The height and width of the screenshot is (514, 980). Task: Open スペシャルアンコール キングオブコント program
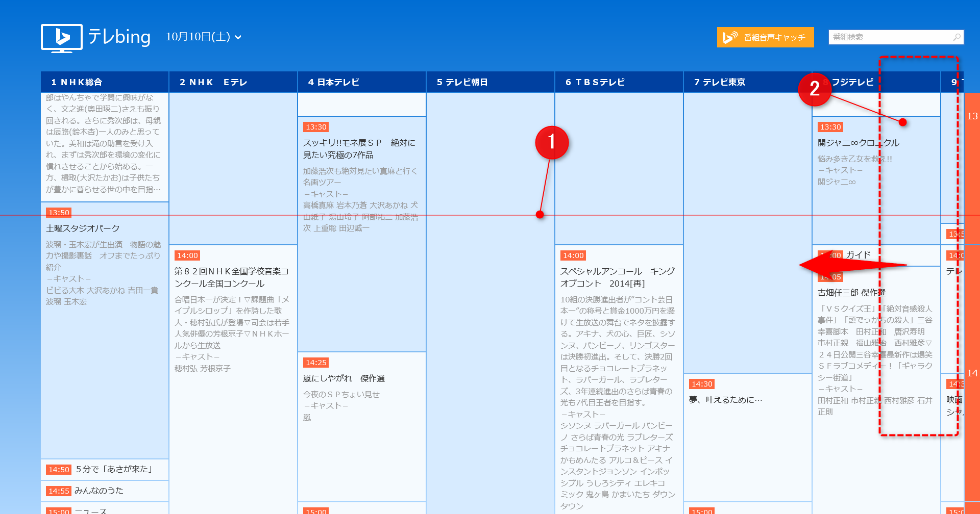[618, 277]
